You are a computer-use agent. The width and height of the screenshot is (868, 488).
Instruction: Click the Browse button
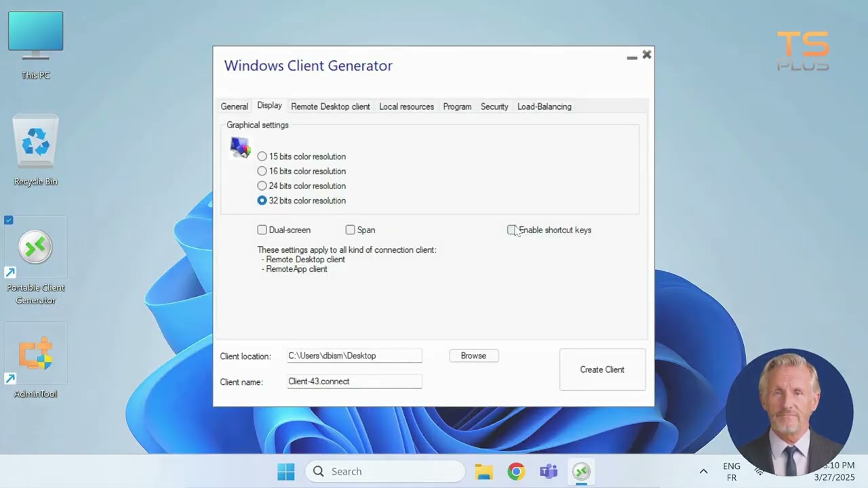[473, 356]
